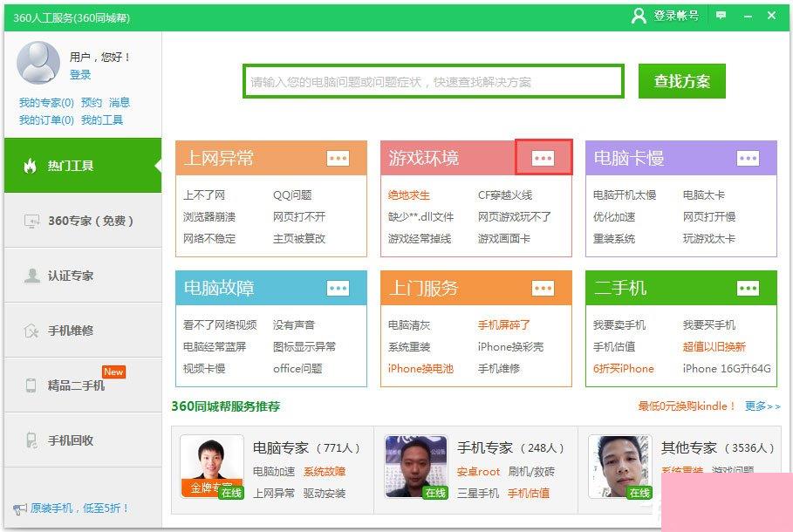The height and width of the screenshot is (532, 793).
Task: Select the 电脑清灰 item
Action: pyautogui.click(x=409, y=325)
